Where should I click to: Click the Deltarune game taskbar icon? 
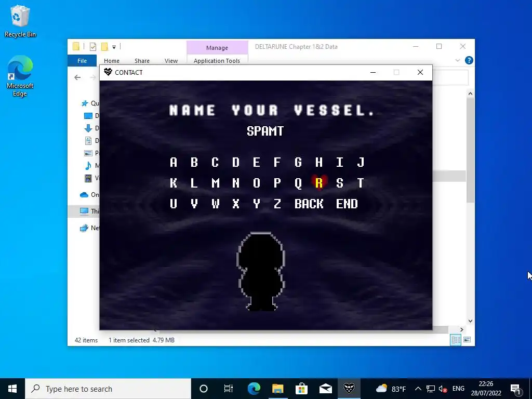(349, 389)
